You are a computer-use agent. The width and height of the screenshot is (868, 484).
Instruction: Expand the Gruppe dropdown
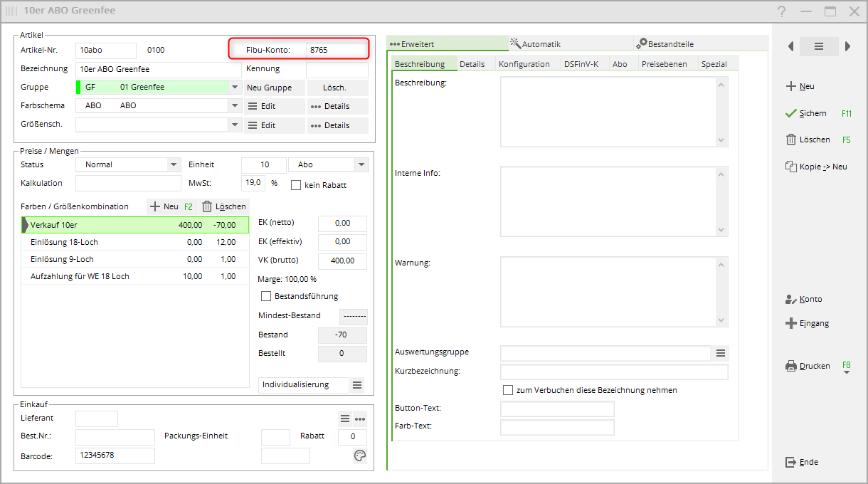pos(235,88)
